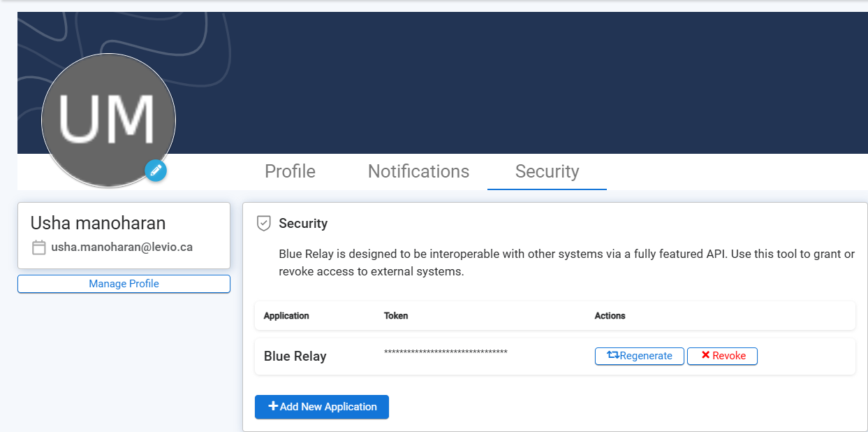Click the Actions column header
Image resolution: width=868 pixels, height=432 pixels.
[610, 316]
